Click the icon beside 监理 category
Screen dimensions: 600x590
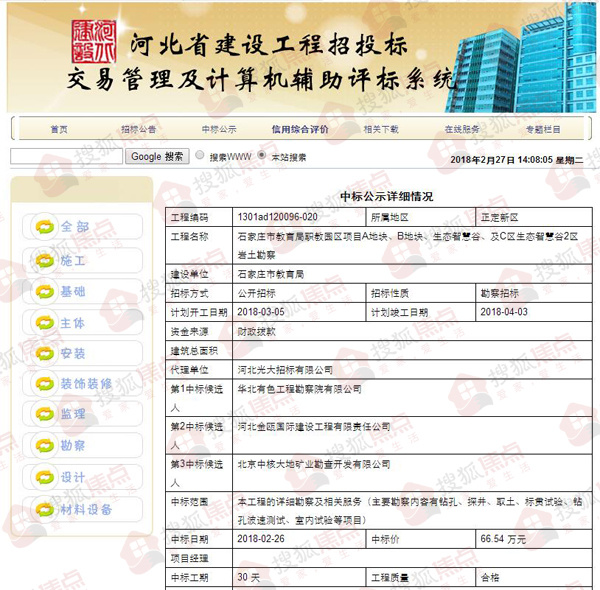(44, 415)
